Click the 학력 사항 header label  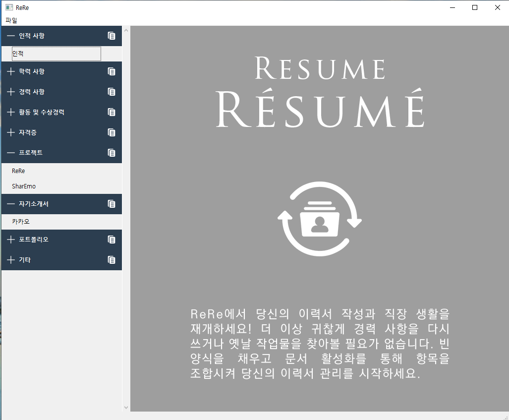[32, 71]
